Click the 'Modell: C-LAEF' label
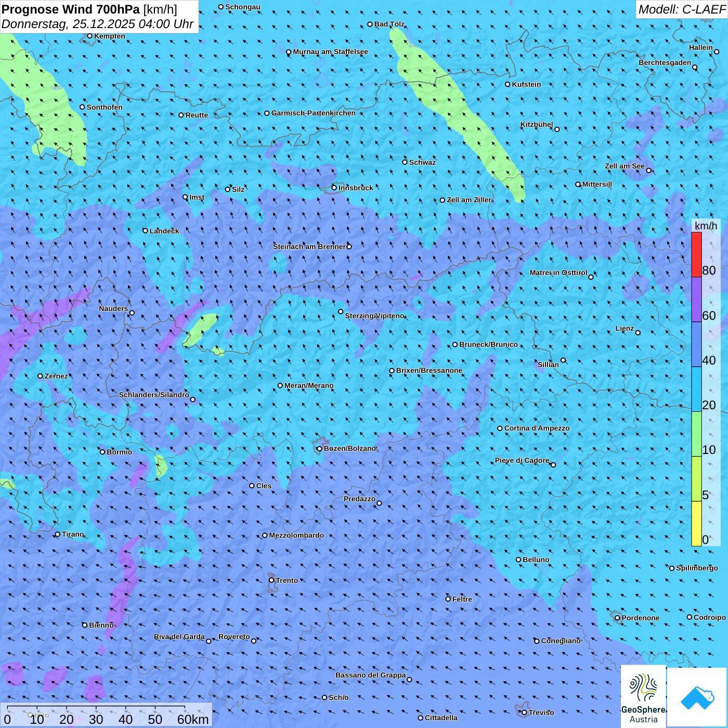 681,9
